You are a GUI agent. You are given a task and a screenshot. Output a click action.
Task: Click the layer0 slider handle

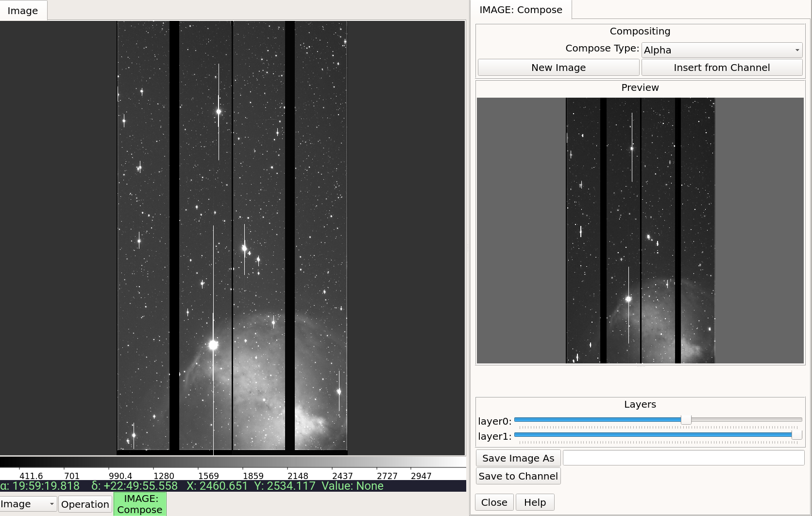(686, 420)
